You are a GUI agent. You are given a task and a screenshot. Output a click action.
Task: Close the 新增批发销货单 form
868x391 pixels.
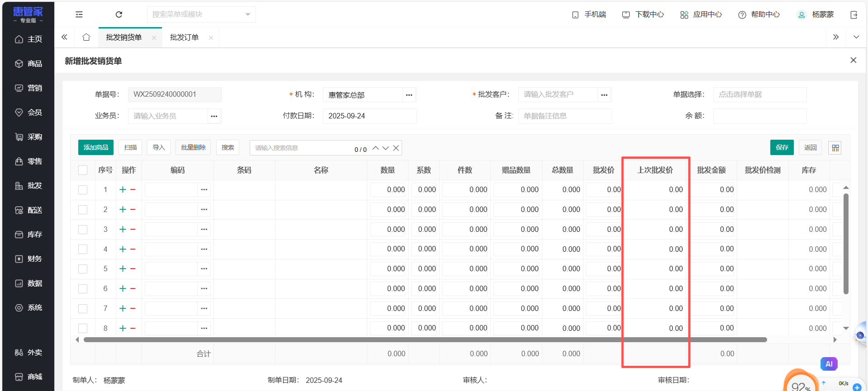(x=854, y=60)
